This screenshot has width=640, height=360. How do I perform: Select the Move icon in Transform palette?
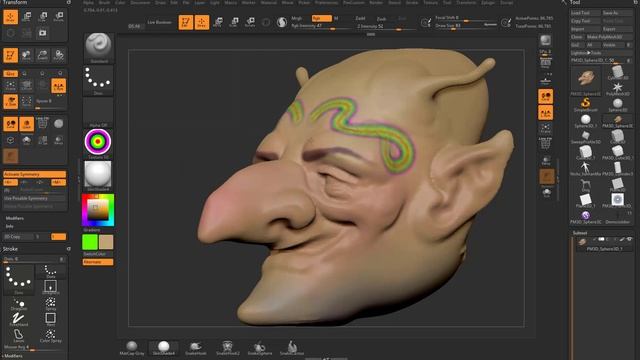[27, 17]
